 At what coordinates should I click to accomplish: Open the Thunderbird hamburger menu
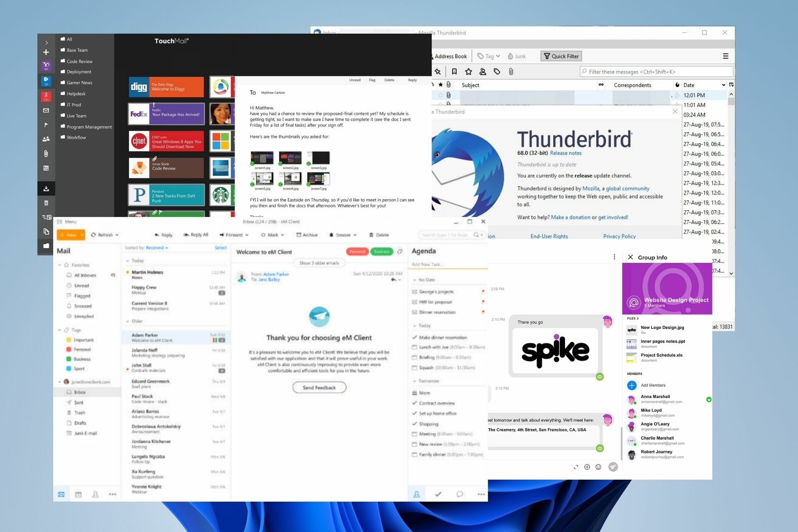(725, 56)
